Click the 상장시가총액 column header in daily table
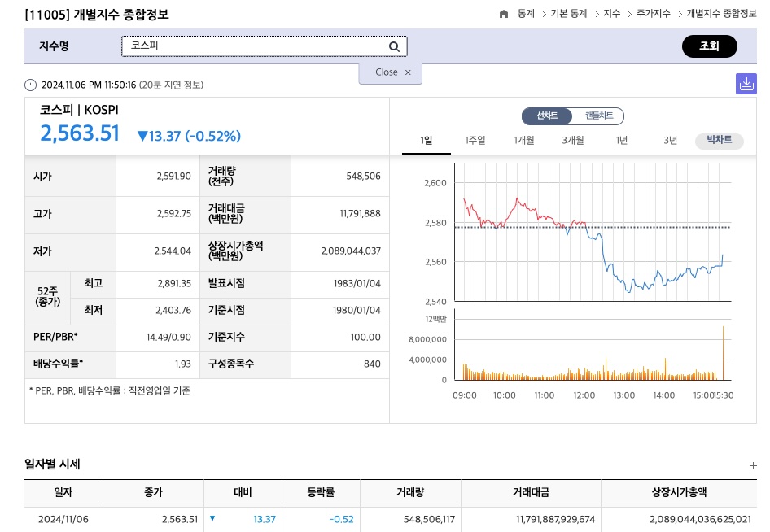The width and height of the screenshot is (770, 532). (679, 492)
